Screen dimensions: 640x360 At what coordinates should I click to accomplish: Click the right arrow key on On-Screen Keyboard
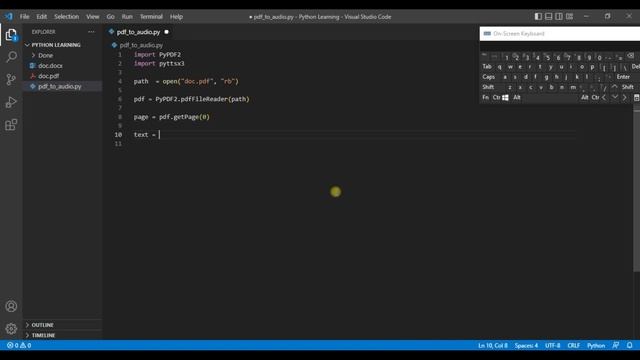(x=624, y=98)
